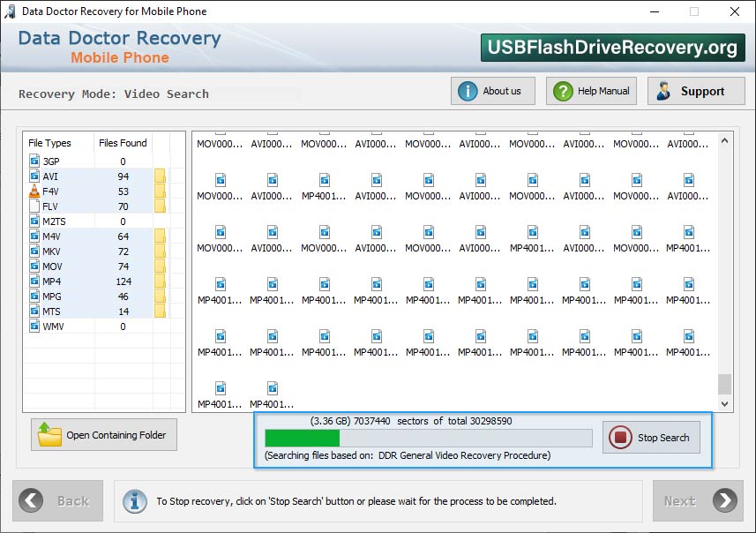756x533 pixels.
Task: Select the AVI file type icon
Action: pos(34,176)
